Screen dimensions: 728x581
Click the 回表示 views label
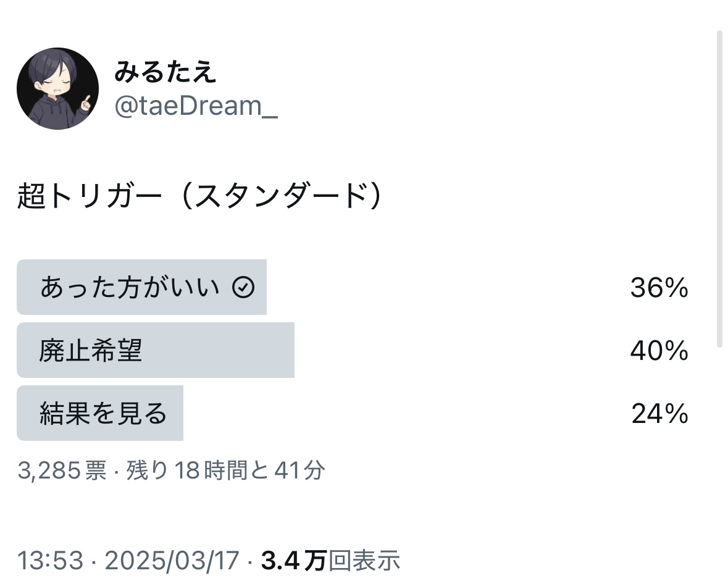click(x=364, y=561)
